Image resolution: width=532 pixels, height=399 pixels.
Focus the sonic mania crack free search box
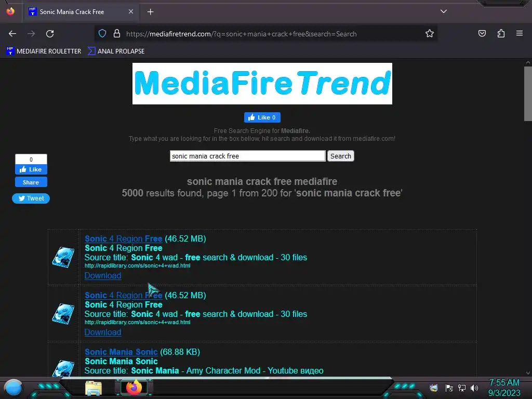(x=248, y=156)
